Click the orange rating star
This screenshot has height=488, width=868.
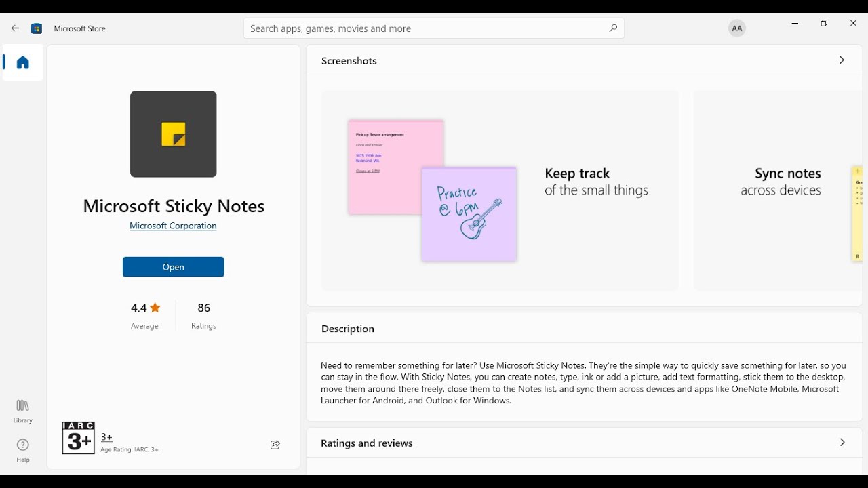click(x=155, y=308)
